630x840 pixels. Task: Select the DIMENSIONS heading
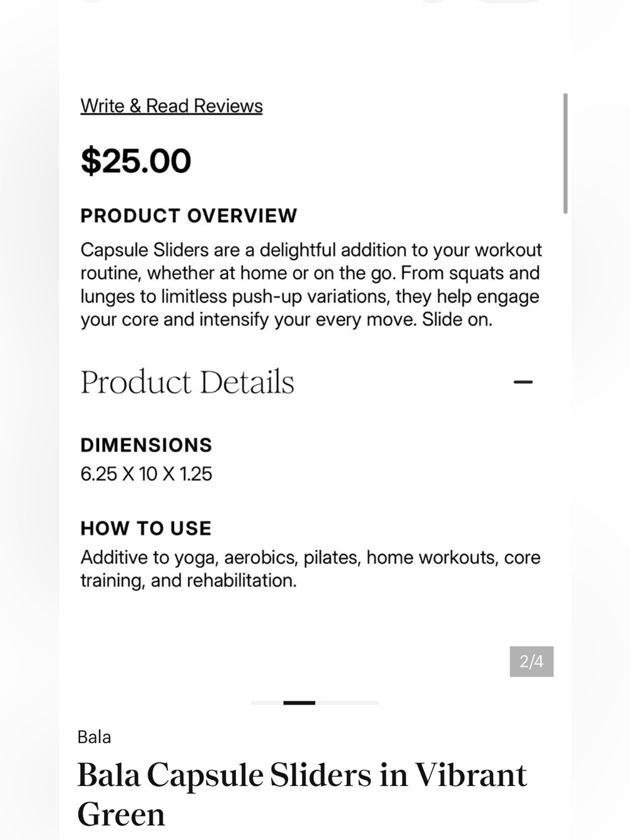click(x=146, y=445)
